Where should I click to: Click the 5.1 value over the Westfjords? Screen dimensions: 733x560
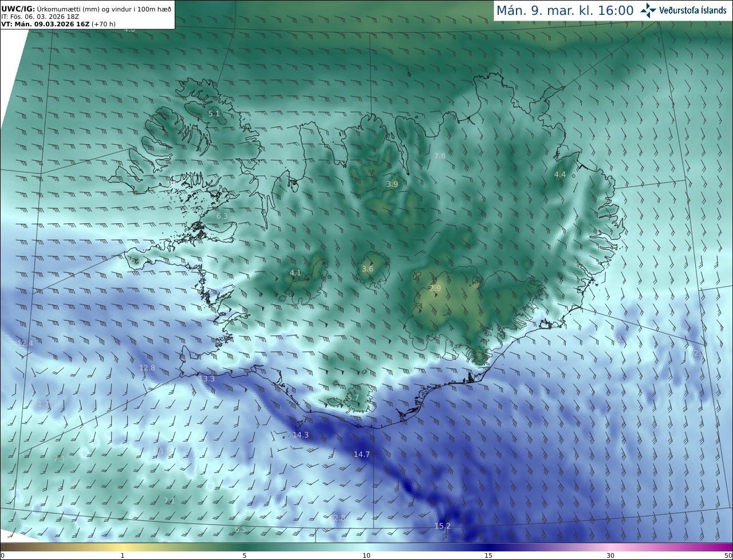pos(214,113)
